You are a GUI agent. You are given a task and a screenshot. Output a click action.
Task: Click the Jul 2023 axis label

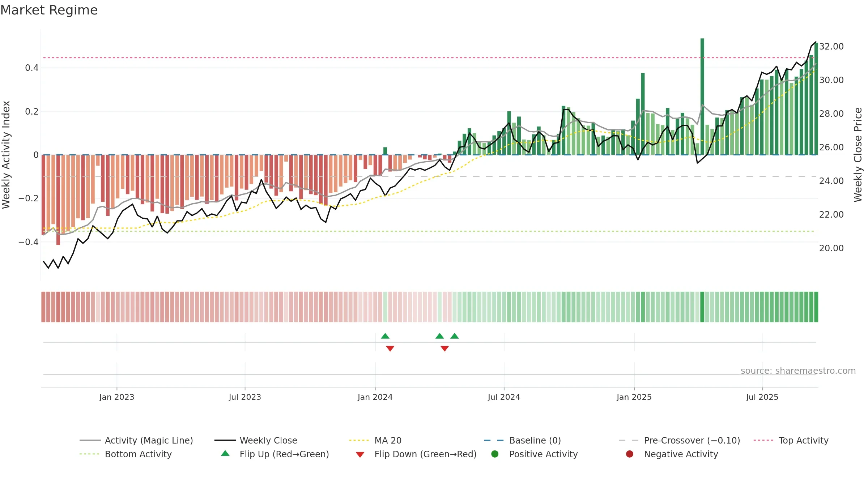tap(245, 397)
